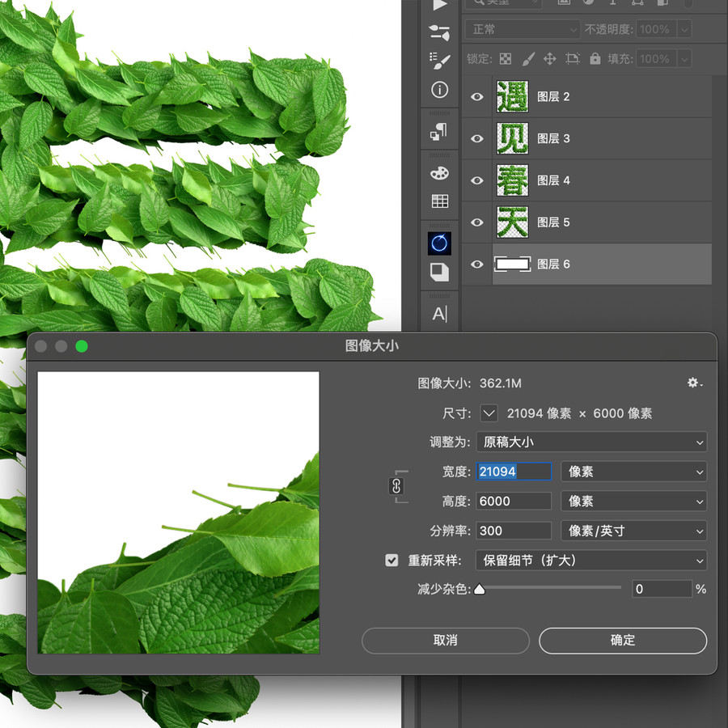Open the 像素/英寸 resolution unit dropdown
This screenshot has width=728, height=728.
click(633, 531)
